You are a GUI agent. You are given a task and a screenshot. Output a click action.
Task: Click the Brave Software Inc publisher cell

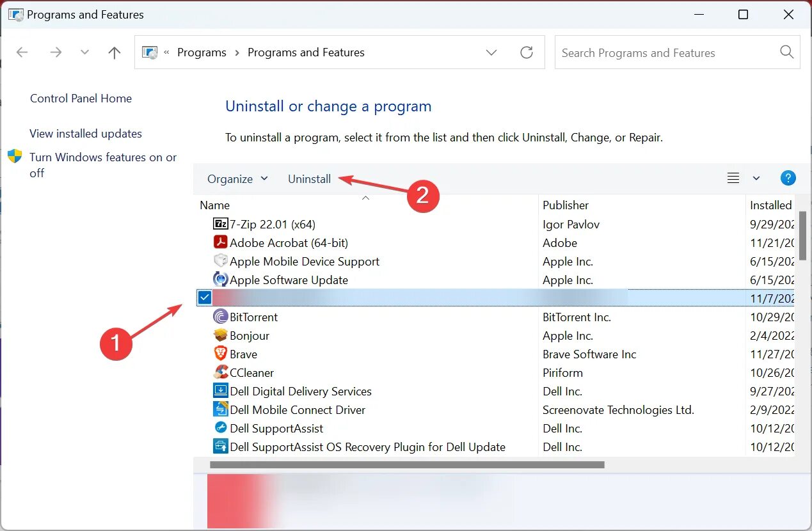pyautogui.click(x=589, y=354)
